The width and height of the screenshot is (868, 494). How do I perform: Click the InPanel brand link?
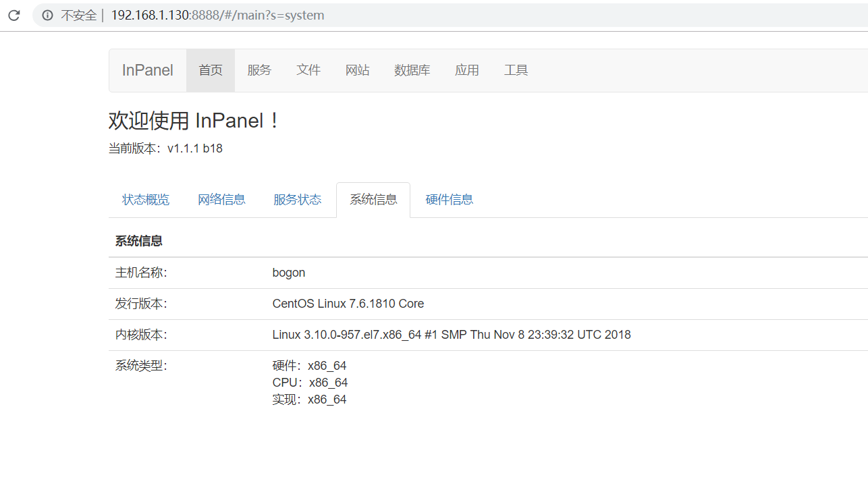click(x=148, y=70)
